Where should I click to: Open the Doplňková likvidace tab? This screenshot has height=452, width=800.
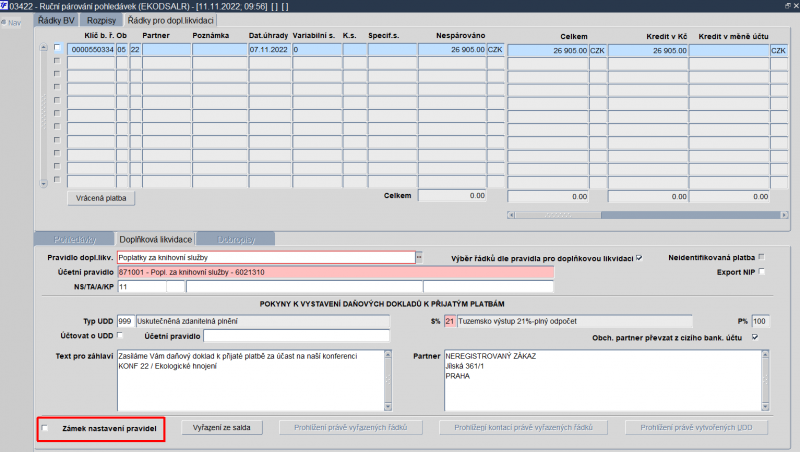(156, 239)
